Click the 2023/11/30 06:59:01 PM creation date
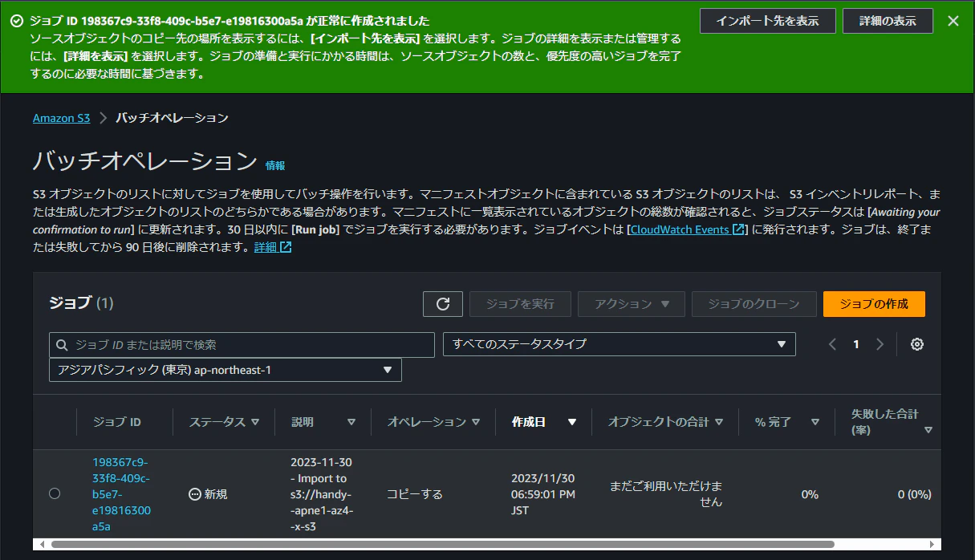 click(x=543, y=494)
